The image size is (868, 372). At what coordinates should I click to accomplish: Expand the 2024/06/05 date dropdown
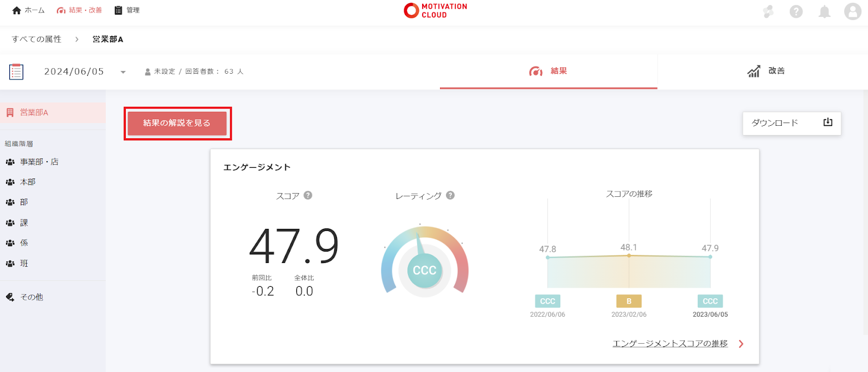123,72
